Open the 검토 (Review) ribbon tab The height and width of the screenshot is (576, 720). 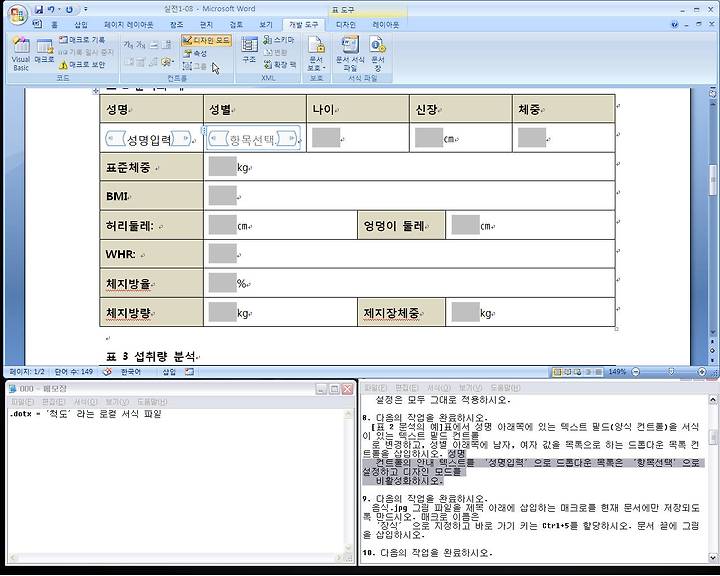pos(236,25)
